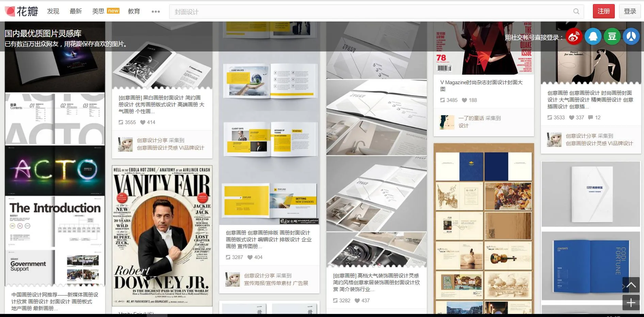This screenshot has height=317, width=644.
Task: Open the brown vintage album pin
Action: point(484,228)
